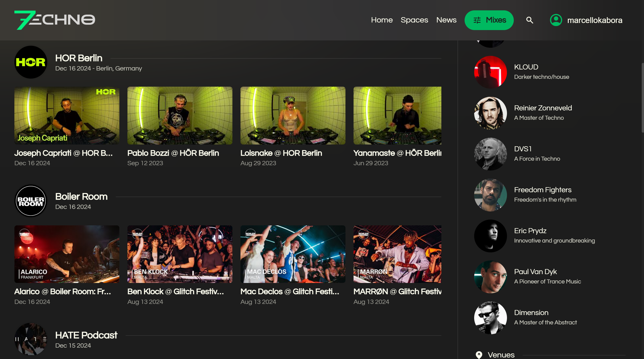Open the Boiler Room channel logo
The image size is (644, 359).
click(x=31, y=201)
